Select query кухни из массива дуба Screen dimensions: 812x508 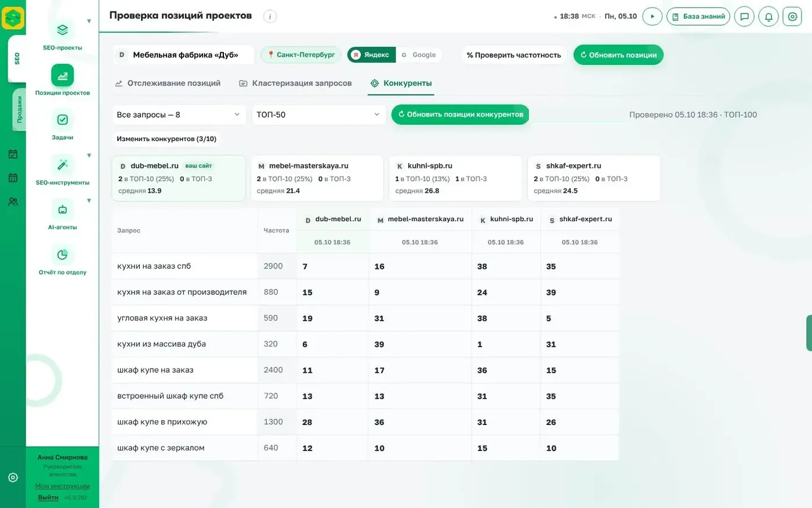pyautogui.click(x=161, y=344)
